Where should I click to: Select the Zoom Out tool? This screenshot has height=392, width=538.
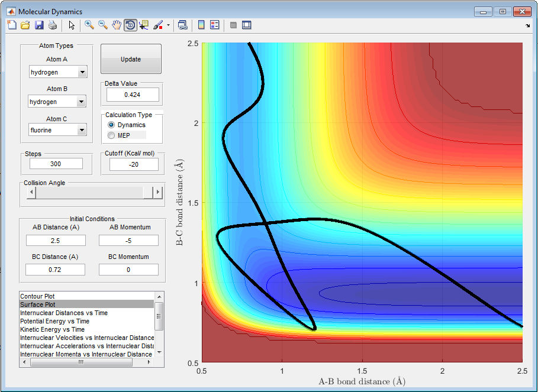[103, 25]
